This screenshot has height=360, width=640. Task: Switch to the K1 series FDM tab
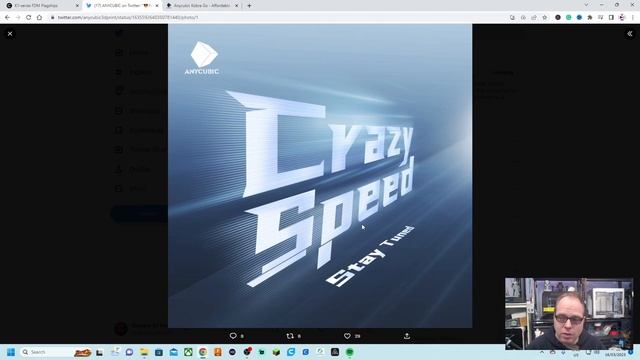point(43,6)
